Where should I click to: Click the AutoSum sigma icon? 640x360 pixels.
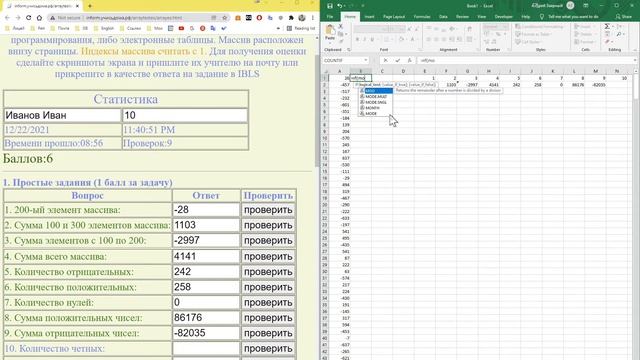click(607, 27)
